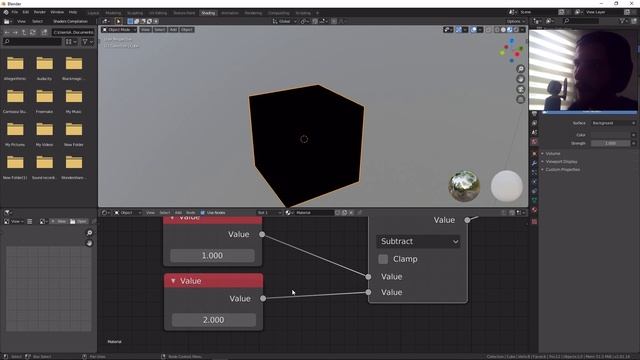Open the viewport Options dropdown
The image size is (640, 360).
point(516,21)
